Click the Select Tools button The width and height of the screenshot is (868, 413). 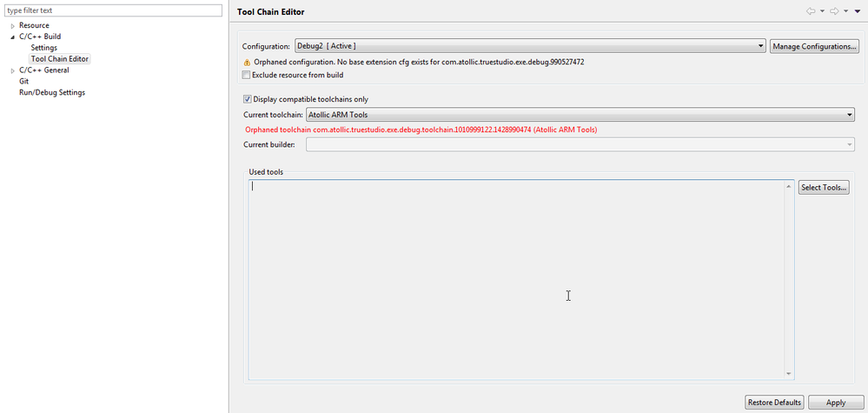(x=824, y=188)
